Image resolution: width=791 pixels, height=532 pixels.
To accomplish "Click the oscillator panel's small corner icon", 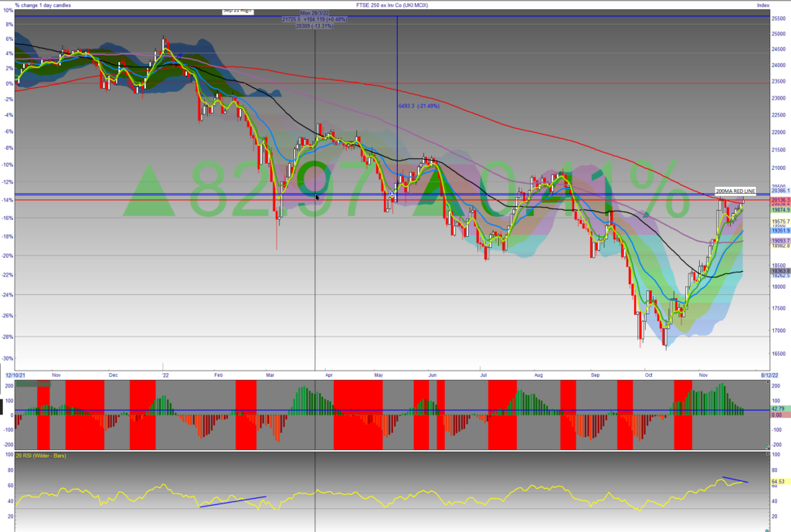I will click(x=767, y=446).
